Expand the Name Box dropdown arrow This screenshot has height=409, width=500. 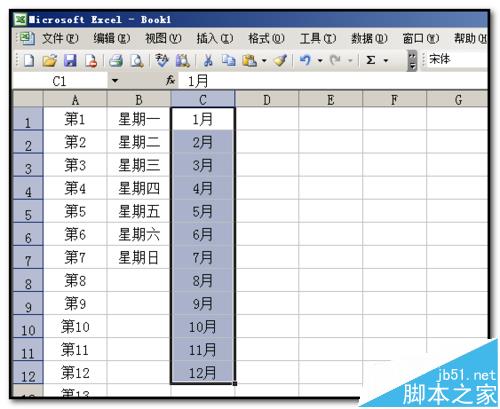[115, 81]
